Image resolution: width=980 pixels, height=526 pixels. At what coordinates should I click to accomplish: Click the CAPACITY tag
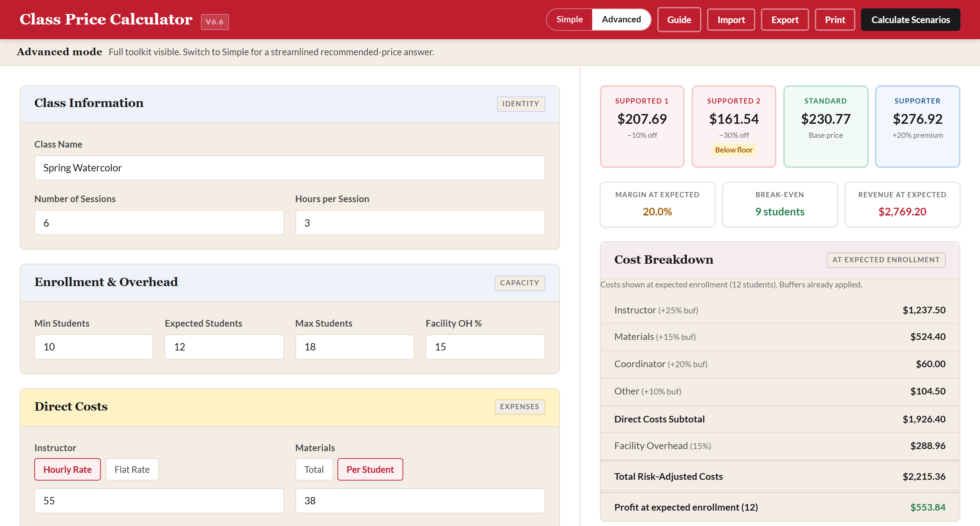(x=519, y=283)
